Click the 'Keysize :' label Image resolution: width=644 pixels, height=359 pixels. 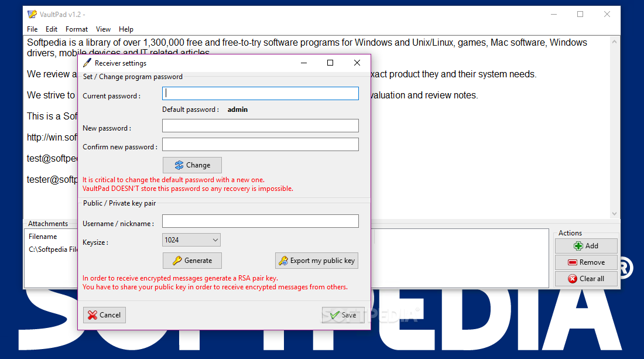tap(95, 242)
